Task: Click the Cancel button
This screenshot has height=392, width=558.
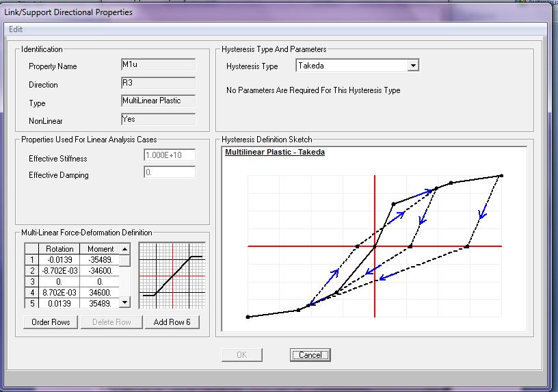Action: (310, 355)
